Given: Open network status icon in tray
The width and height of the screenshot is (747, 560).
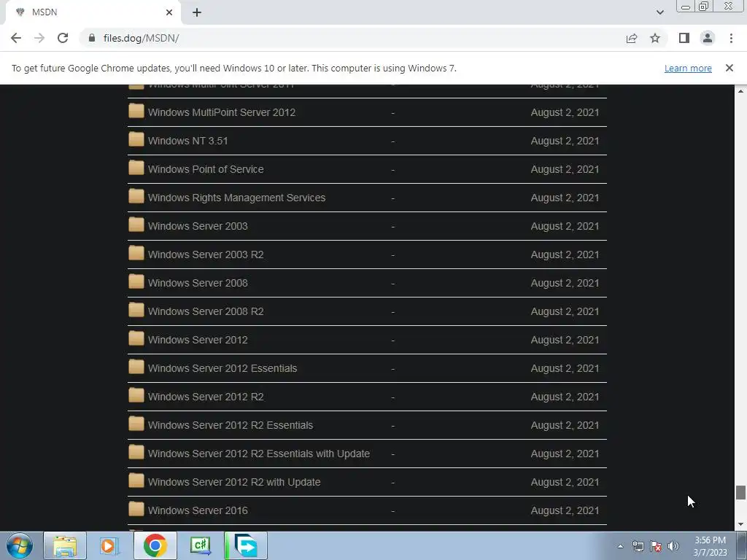Looking at the screenshot, I should (638, 546).
